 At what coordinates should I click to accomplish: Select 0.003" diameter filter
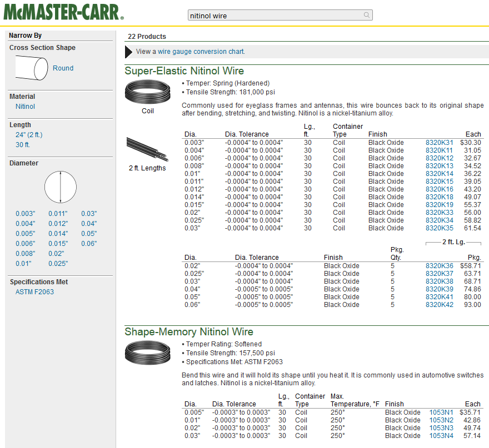point(26,214)
